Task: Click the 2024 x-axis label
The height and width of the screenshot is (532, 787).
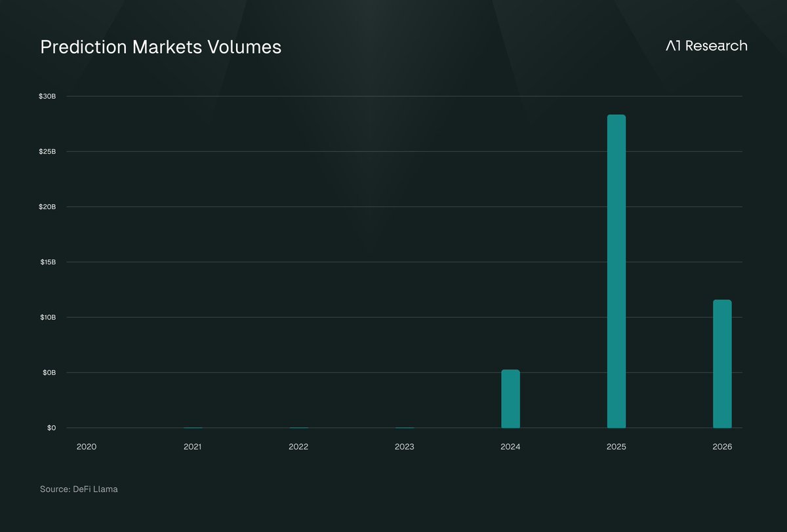Action: pyautogui.click(x=510, y=447)
